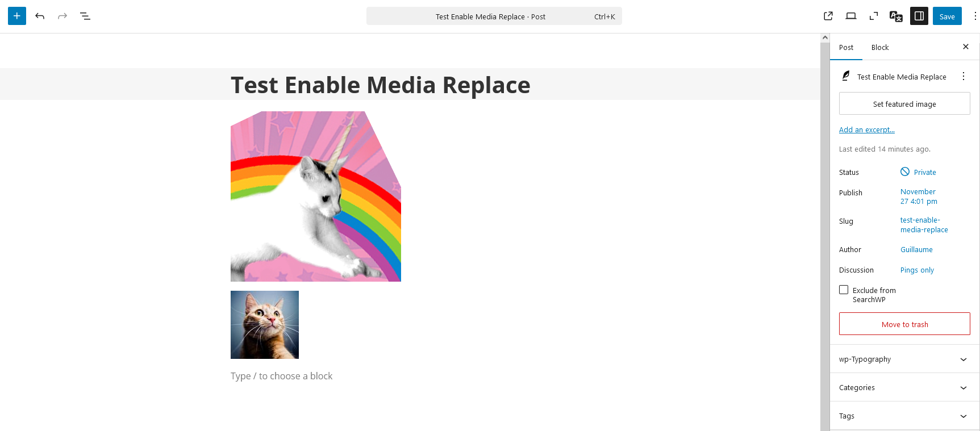Image resolution: width=980 pixels, height=431 pixels.
Task: Click the blue block inserter plus button
Action: tap(17, 16)
